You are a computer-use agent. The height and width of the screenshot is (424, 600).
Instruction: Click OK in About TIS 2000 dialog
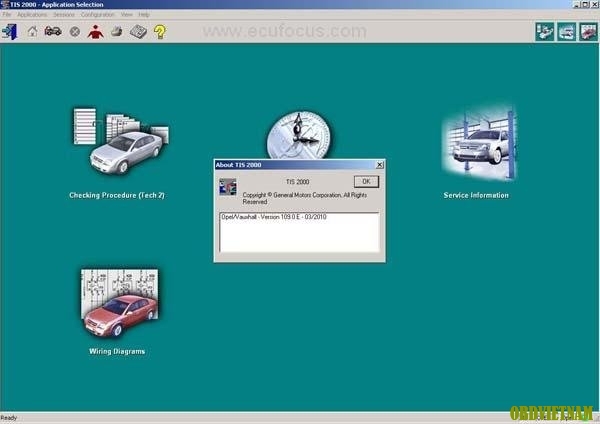[366, 181]
